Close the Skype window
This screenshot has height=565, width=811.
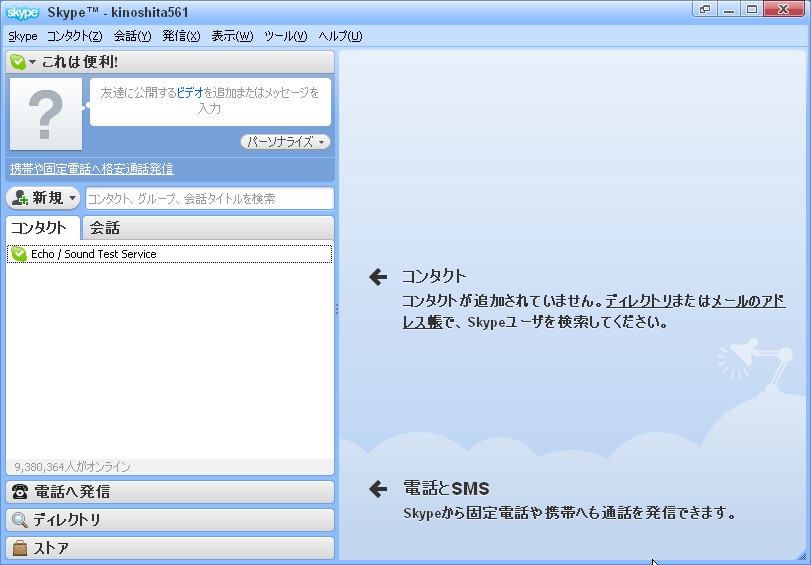pos(784,9)
